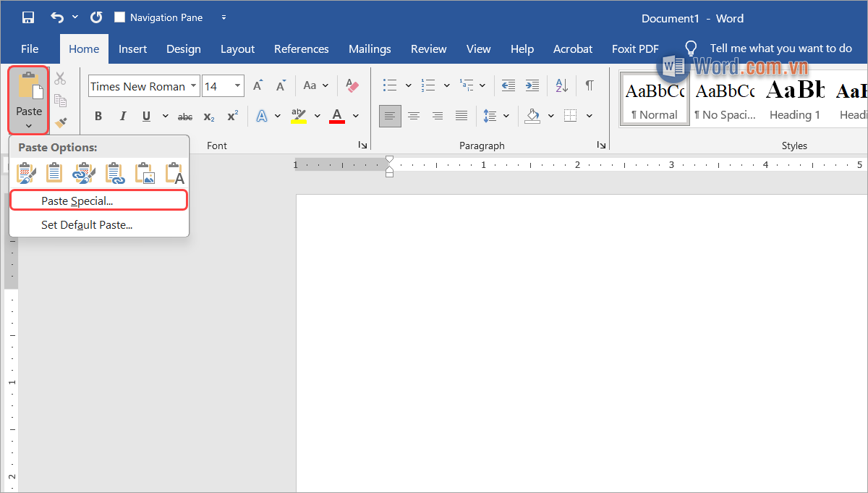This screenshot has height=493, width=868.
Task: Toggle Subscript formatting
Action: [209, 116]
